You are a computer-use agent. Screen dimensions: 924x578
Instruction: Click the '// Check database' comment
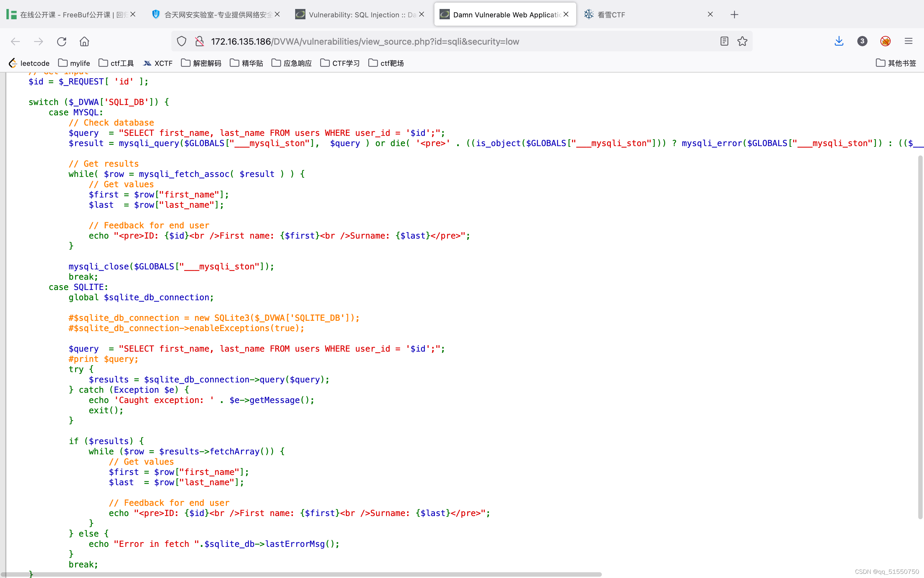click(x=112, y=123)
